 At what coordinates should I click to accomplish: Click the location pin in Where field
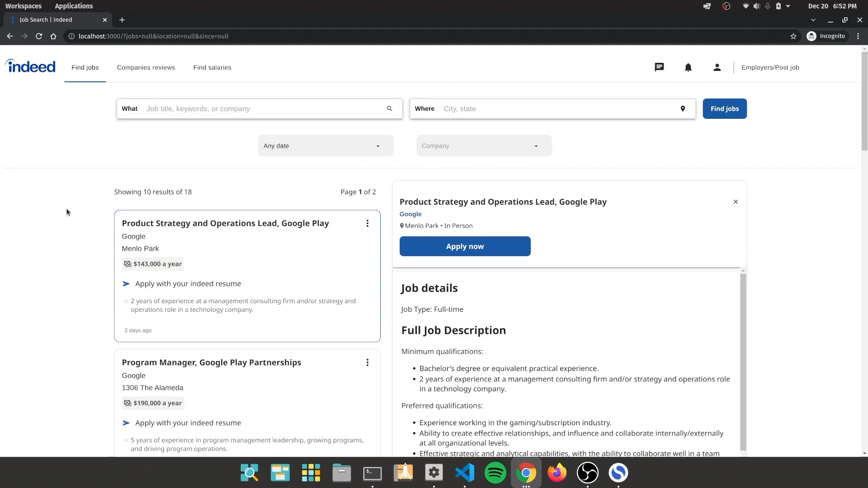click(x=683, y=109)
